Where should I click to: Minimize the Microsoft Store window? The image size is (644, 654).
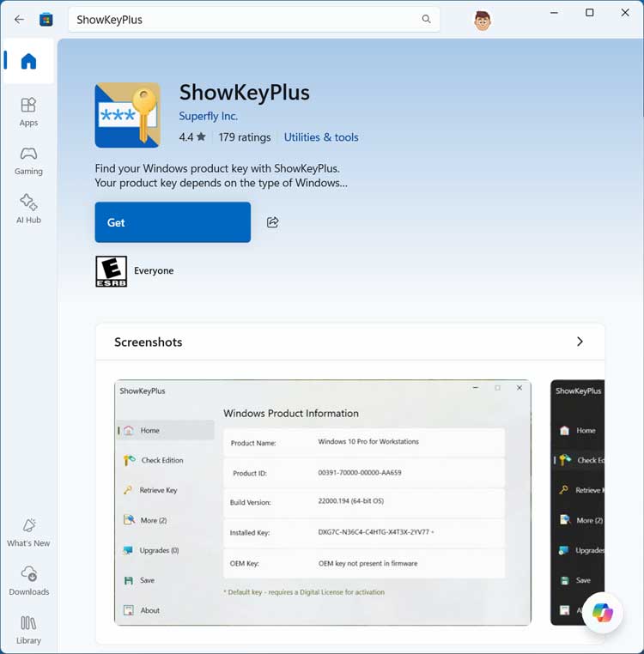554,13
